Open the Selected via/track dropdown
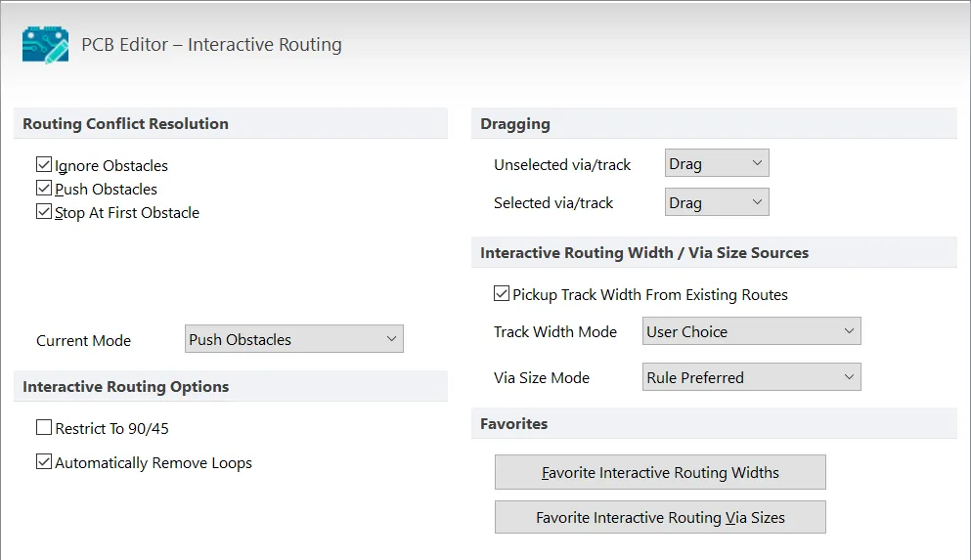The image size is (971, 560). tap(716, 202)
